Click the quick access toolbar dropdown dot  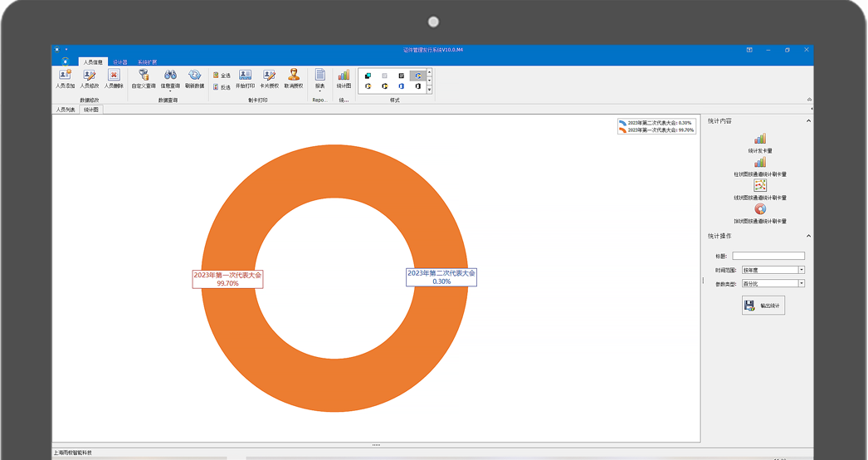tap(66, 49)
